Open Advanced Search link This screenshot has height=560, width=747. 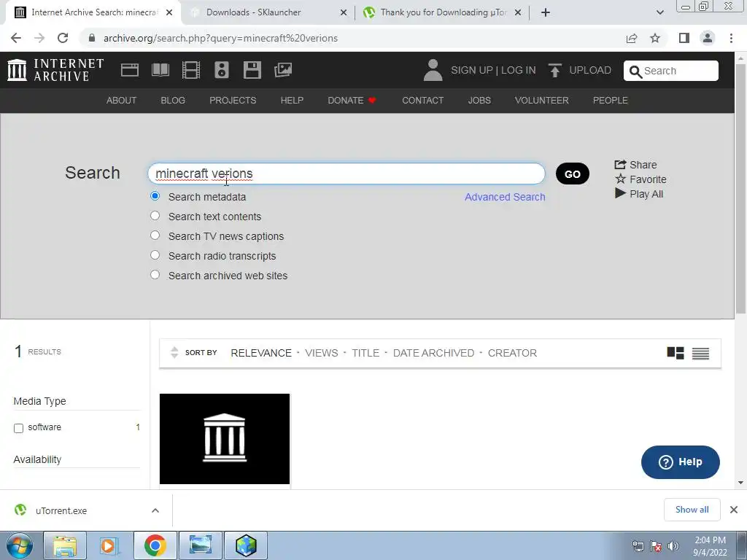coord(505,197)
